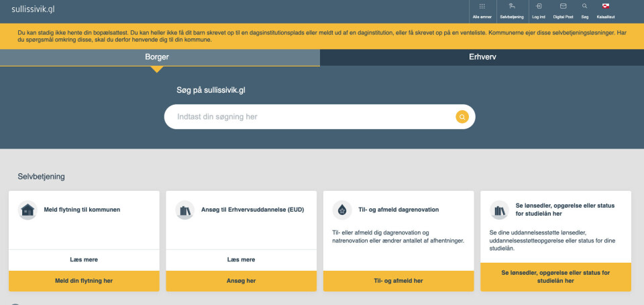This screenshot has height=305, width=644.
Task: Click the Log ind icon
Action: (x=539, y=7)
